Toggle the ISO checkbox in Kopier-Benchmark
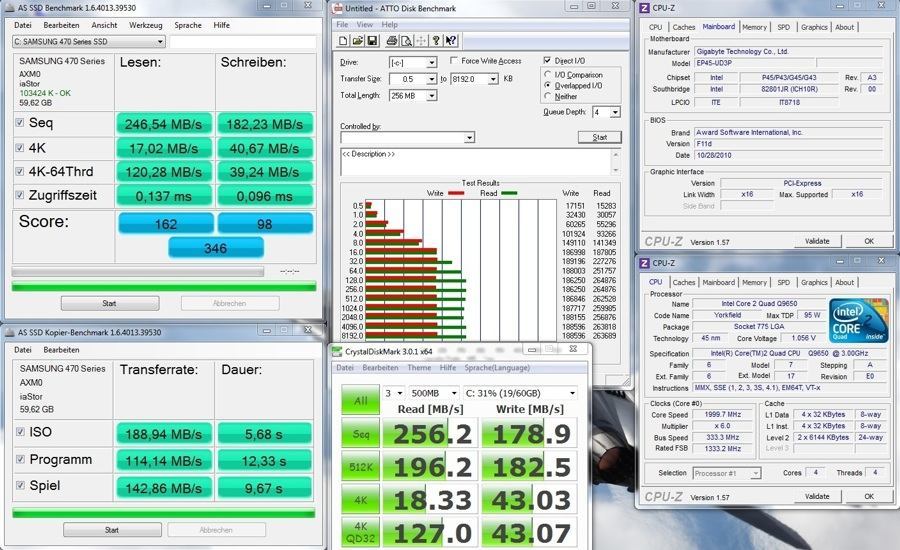 21,432
